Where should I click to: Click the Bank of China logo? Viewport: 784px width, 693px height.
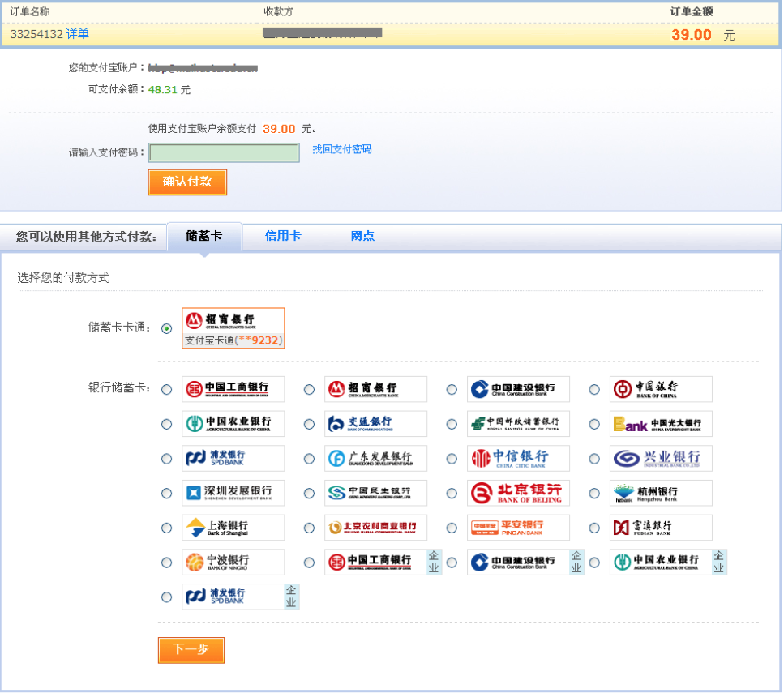point(660,389)
